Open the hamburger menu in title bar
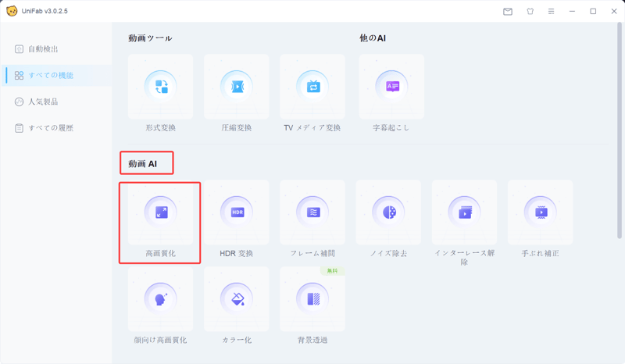Image resolution: width=625 pixels, height=364 pixels. [552, 12]
